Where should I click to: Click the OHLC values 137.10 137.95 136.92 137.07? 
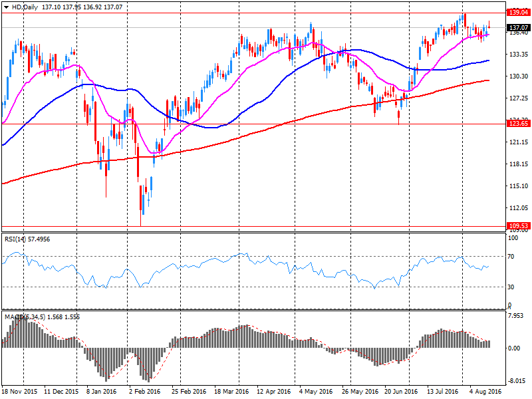[82, 7]
